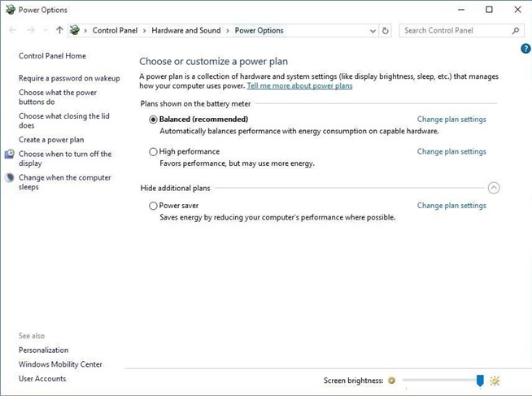Open Tell me more about power plans
Image resolution: width=532 pixels, height=396 pixels.
[x=299, y=86]
